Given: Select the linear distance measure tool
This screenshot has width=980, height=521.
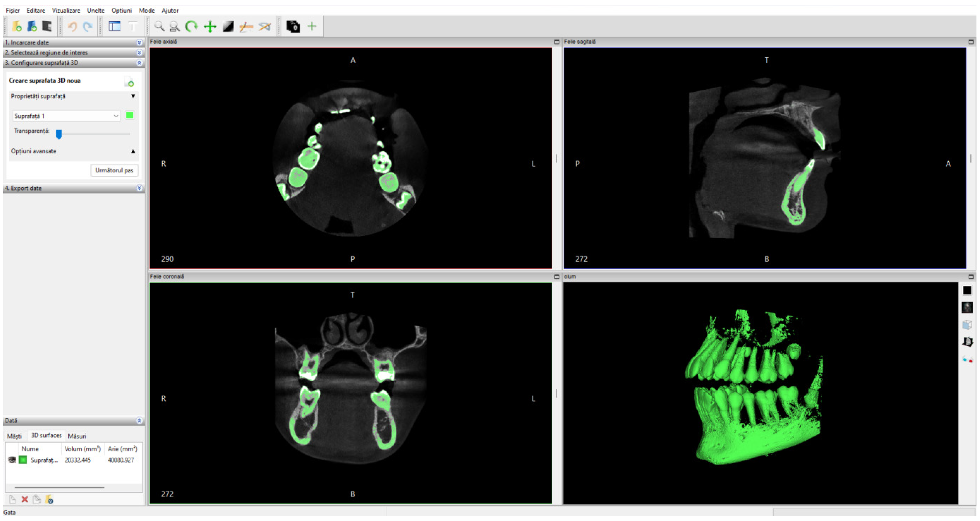Looking at the screenshot, I should coord(246,26).
